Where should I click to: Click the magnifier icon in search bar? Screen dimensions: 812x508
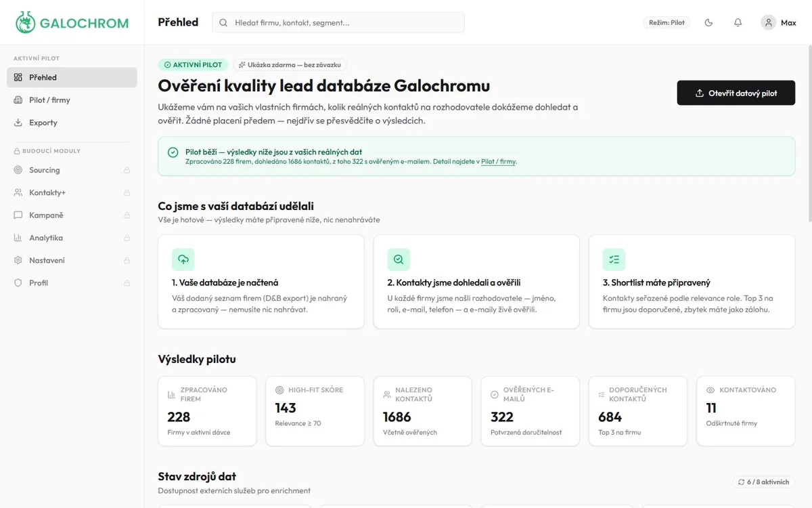coord(223,22)
